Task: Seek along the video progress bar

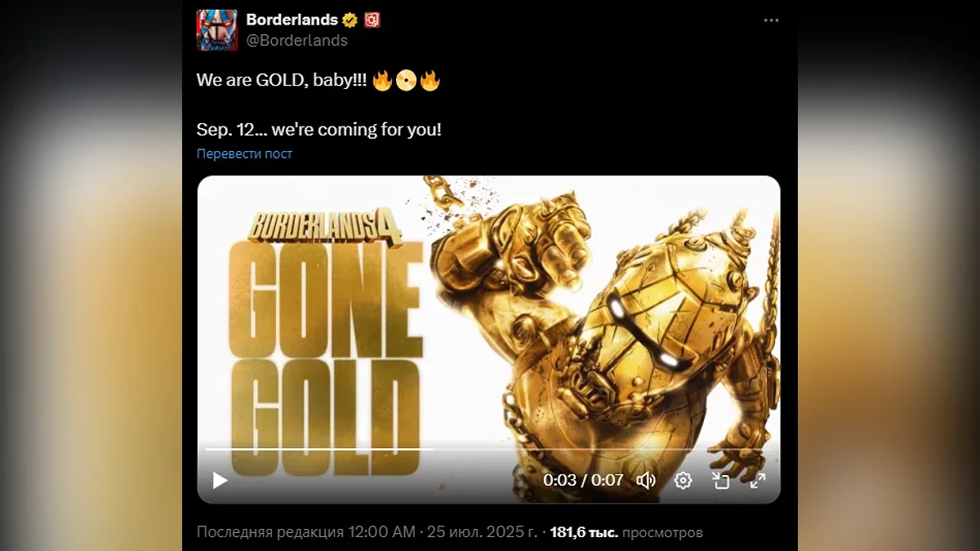Action: [x=488, y=449]
